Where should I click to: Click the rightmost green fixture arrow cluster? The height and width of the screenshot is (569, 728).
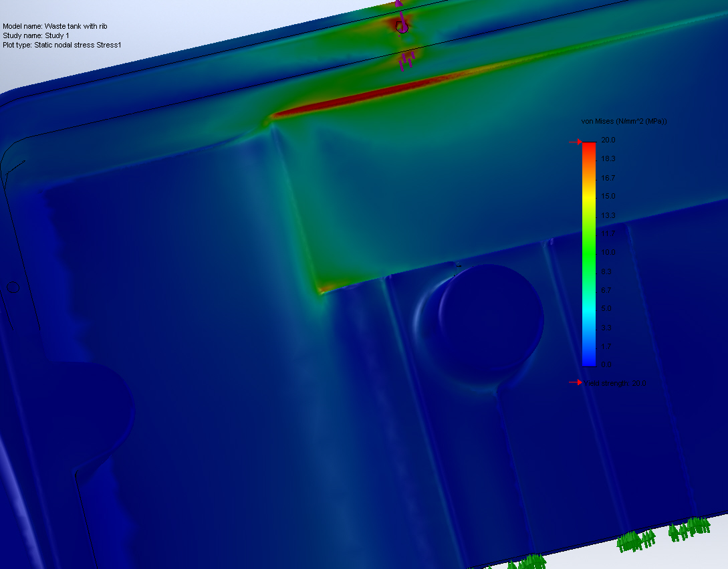pyautogui.click(x=689, y=528)
